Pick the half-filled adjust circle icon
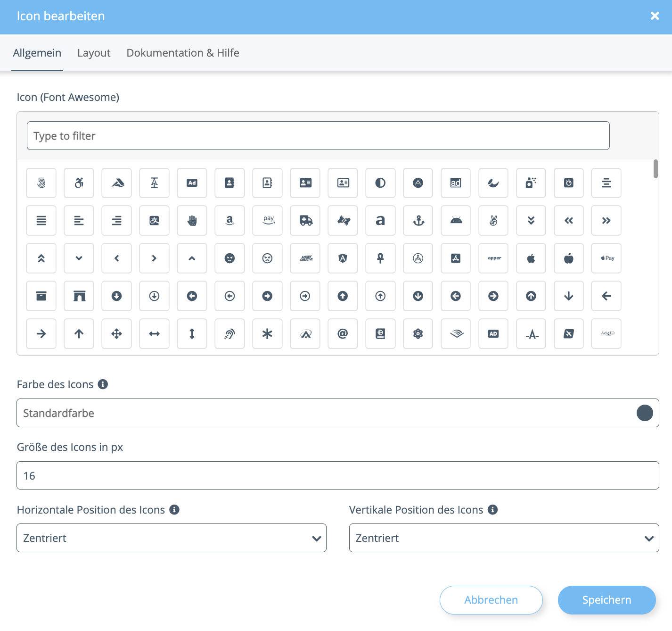The image size is (672, 631). click(x=380, y=183)
